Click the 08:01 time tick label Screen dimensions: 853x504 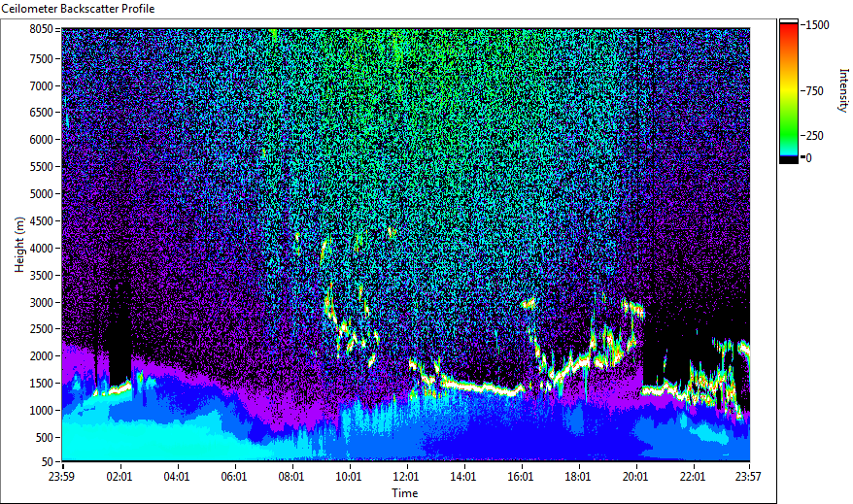click(291, 477)
